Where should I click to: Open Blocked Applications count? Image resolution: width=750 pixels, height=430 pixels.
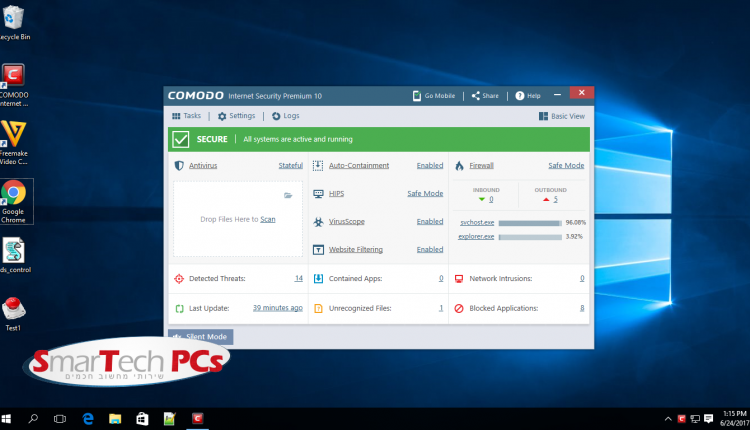[582, 308]
